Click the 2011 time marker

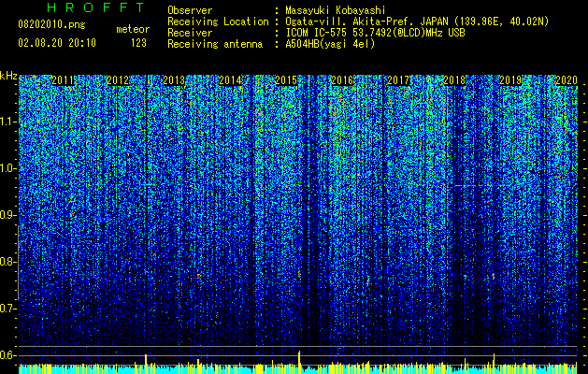pos(63,80)
